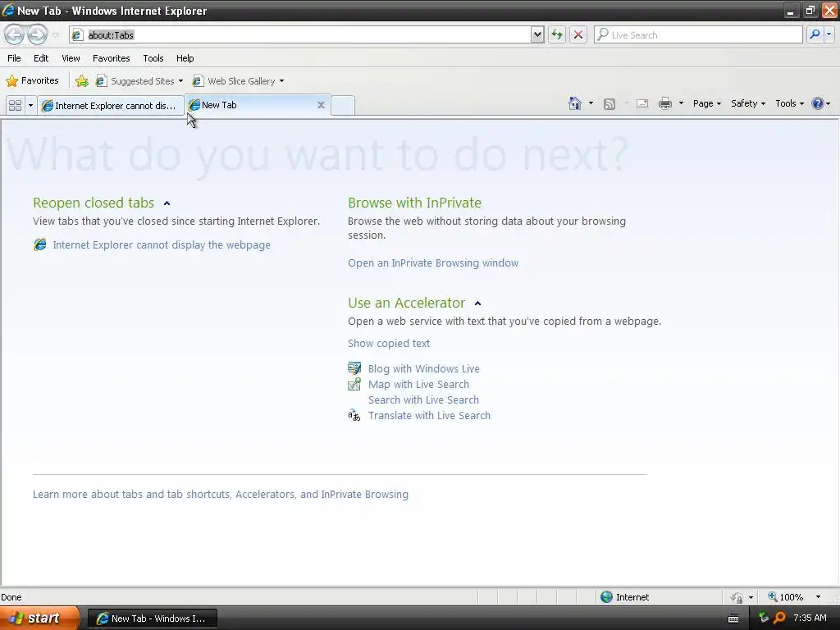Open the Edit menu
This screenshot has width=840, height=630.
(x=41, y=58)
